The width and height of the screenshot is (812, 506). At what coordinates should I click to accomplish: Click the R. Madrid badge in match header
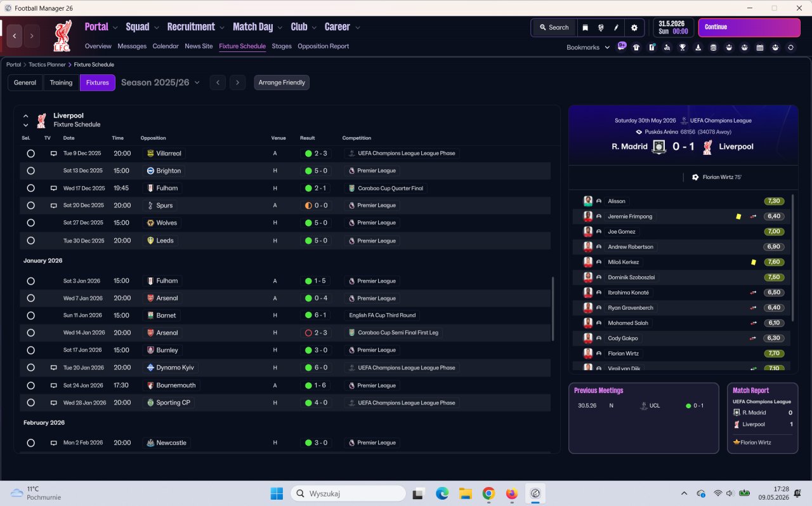point(659,147)
